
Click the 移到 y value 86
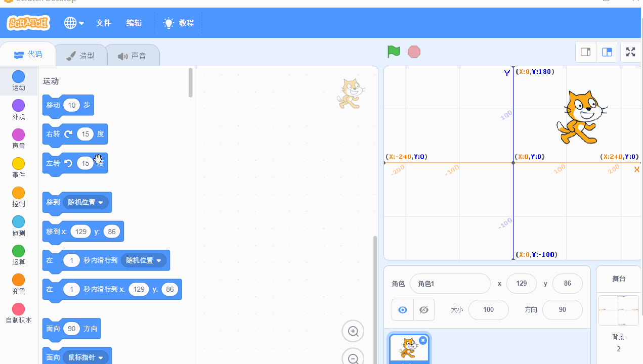pos(111,232)
